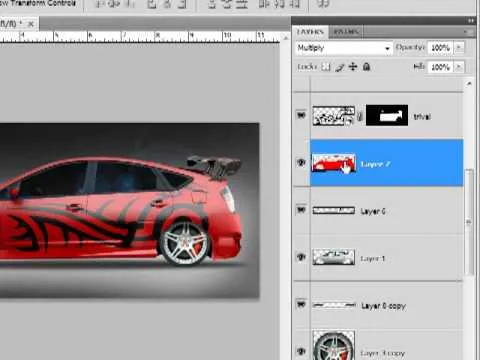Select the Layer 6 row by its name
The width and height of the screenshot is (480, 360).
point(373,211)
